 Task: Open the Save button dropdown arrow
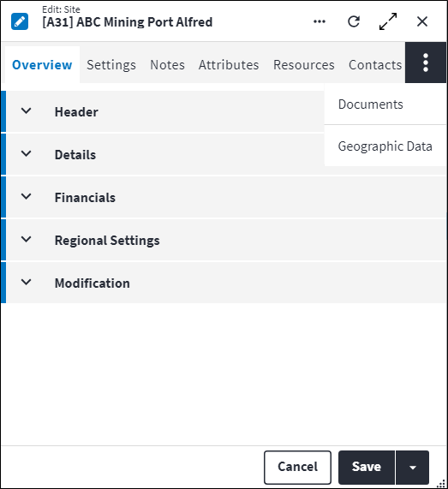[x=412, y=468]
